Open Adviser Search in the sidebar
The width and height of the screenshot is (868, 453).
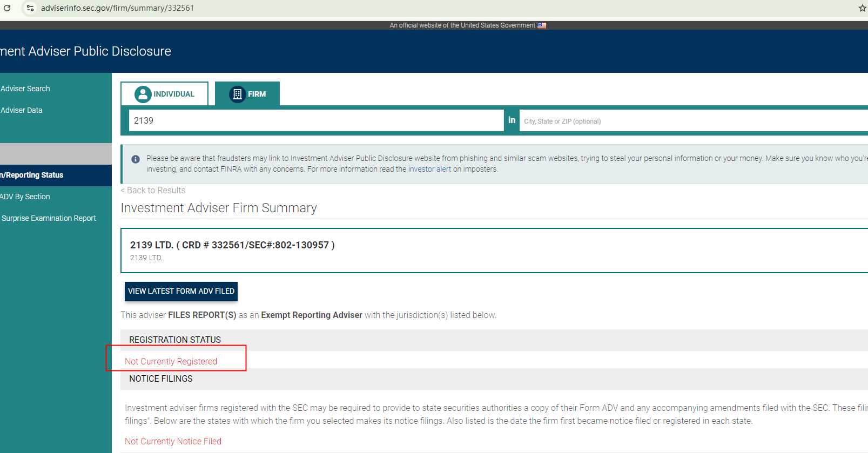25,89
